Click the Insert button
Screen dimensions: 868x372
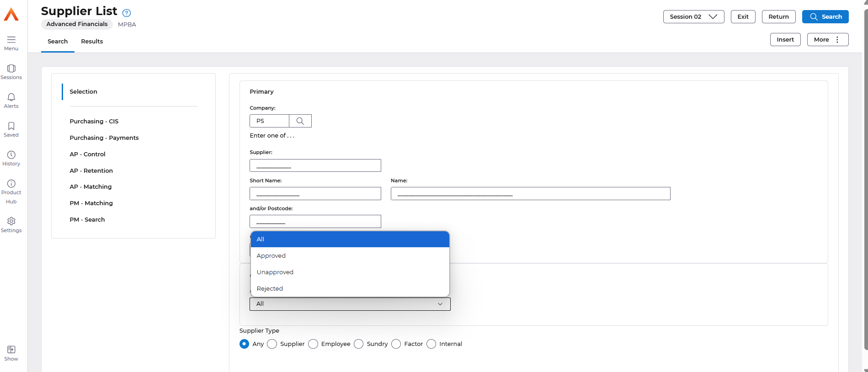coord(785,39)
